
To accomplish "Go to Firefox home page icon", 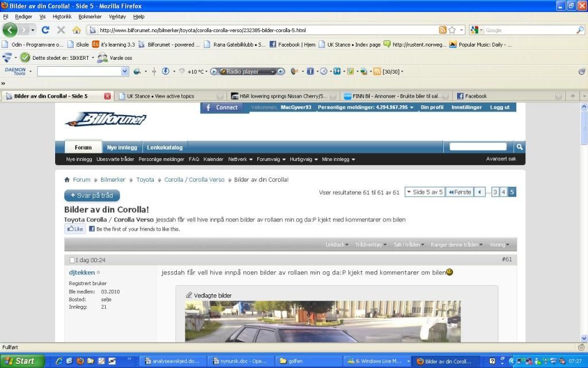I will click(76, 30).
